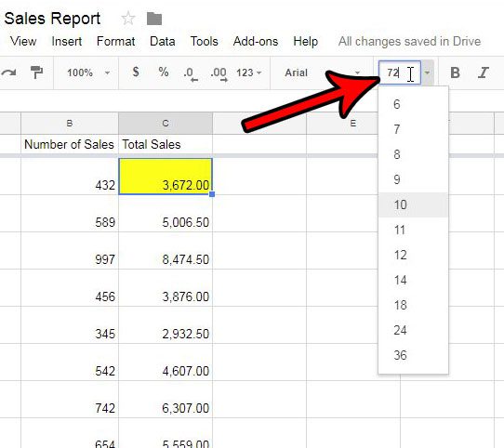Open the Arial font dropdown
The image size is (504, 448).
[322, 72]
